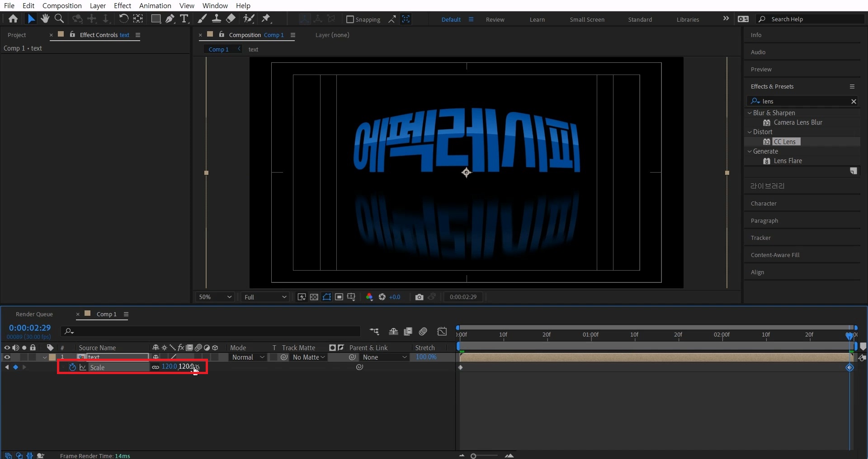Viewport: 868px width, 459px height.
Task: Select the Puppet Pin tool
Action: tap(266, 19)
